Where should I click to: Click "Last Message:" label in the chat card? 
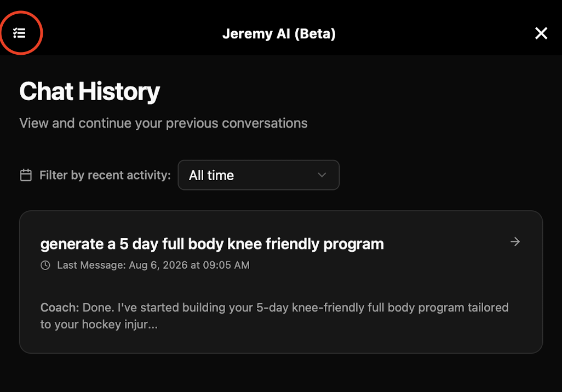[91, 265]
